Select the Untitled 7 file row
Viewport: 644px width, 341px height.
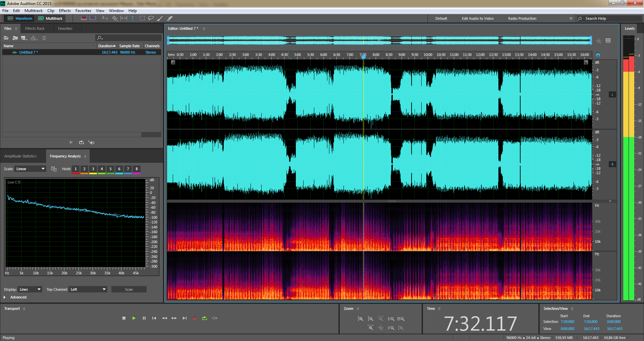click(82, 52)
